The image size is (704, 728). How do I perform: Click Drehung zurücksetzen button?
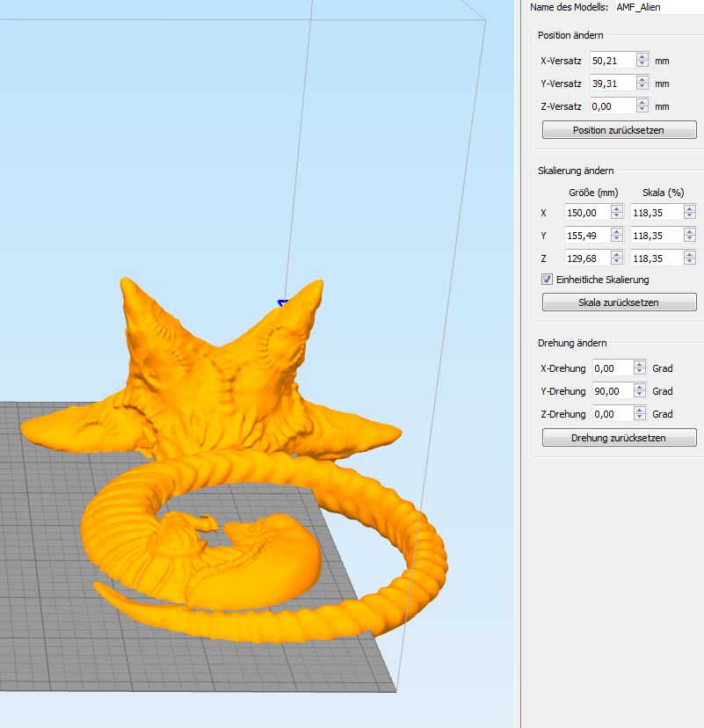pos(619,438)
